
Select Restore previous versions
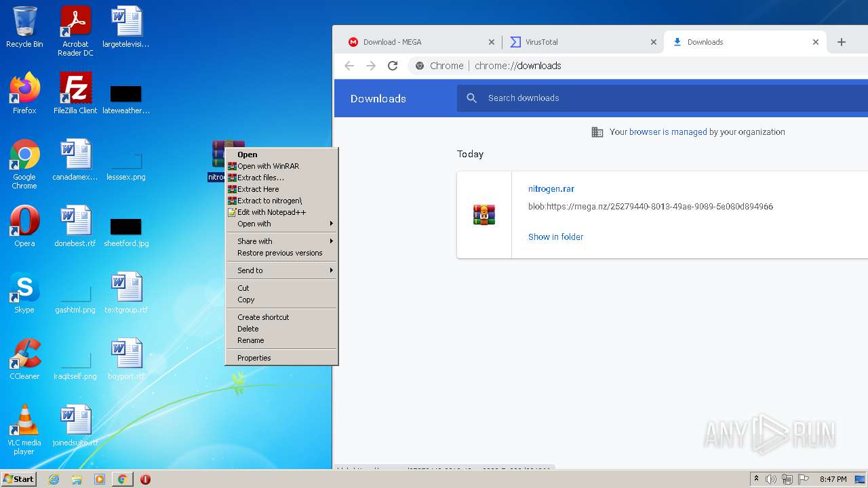[x=281, y=253]
